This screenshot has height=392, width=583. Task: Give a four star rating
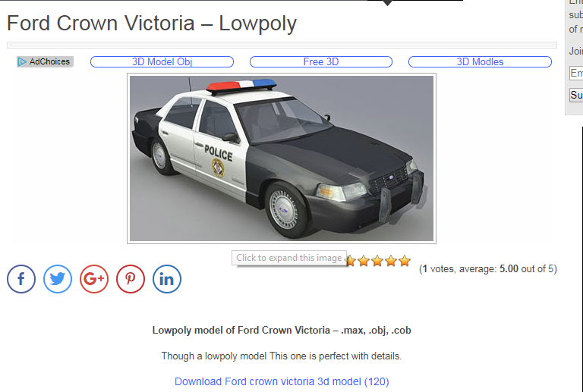(391, 262)
